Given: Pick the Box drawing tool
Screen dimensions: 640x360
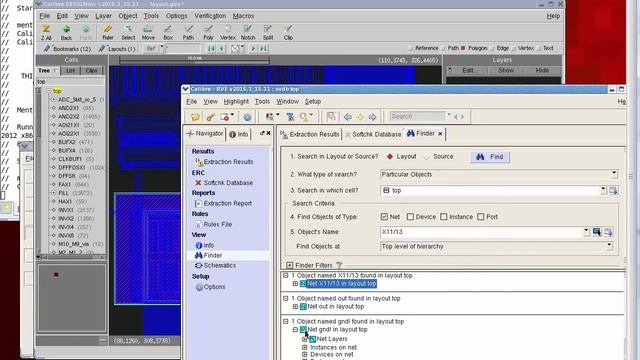Looking at the screenshot, I should click(168, 32).
